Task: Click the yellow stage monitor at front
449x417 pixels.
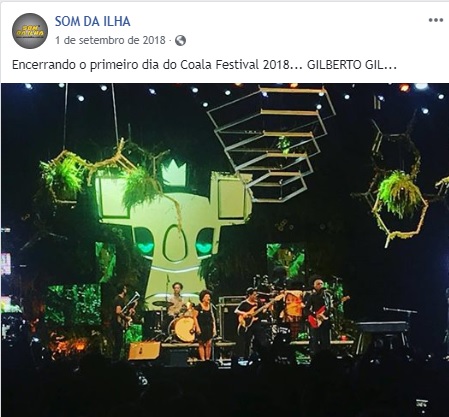Action: click(x=144, y=351)
